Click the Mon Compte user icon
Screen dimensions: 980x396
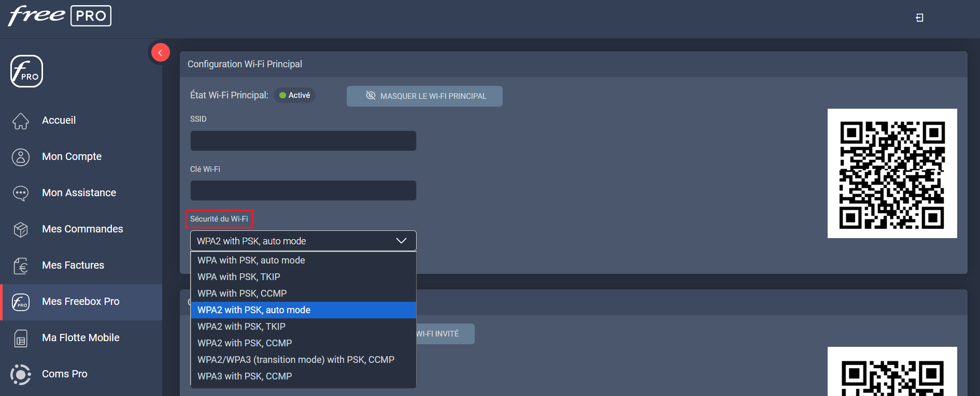pos(21,157)
